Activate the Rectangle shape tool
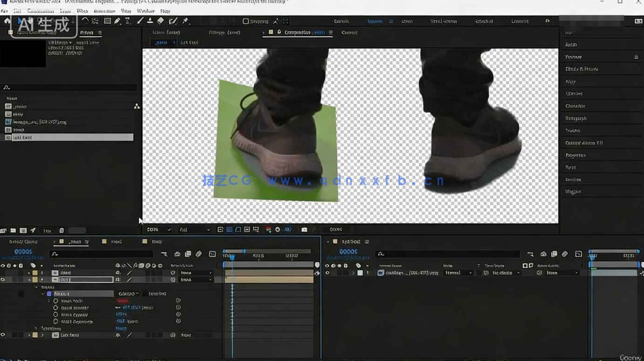 (106, 21)
